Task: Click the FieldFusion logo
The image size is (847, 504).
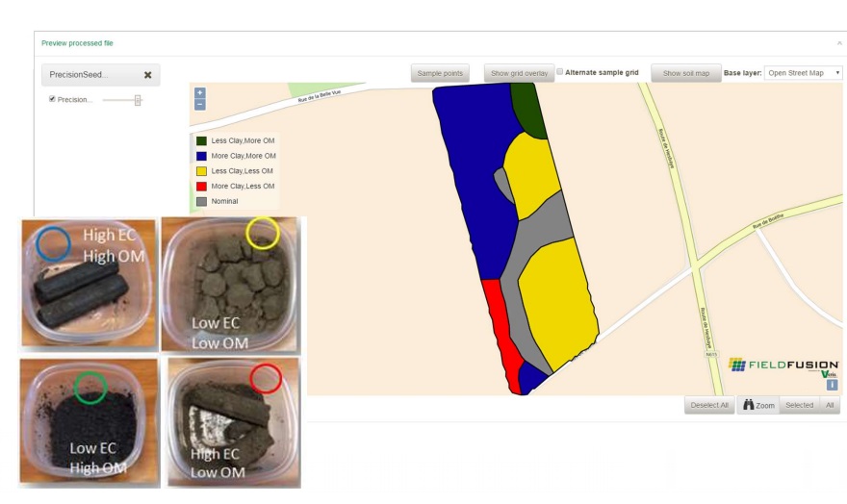Action: [783, 365]
